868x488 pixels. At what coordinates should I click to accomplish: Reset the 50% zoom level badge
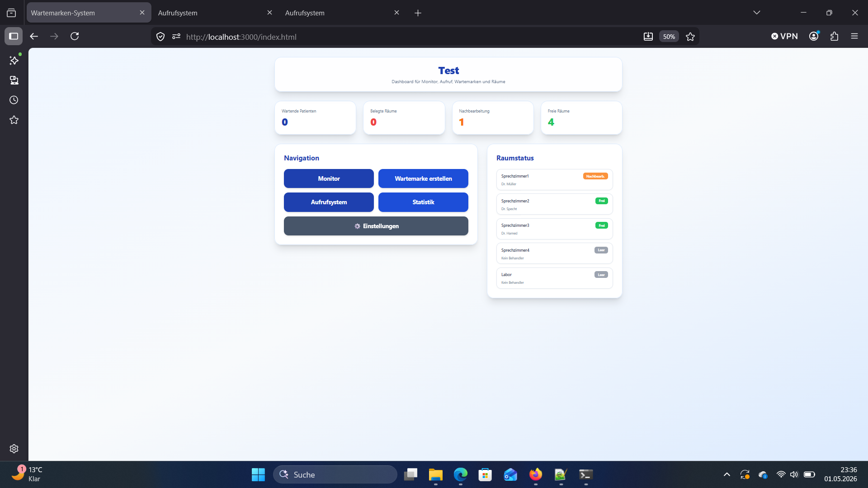point(669,37)
